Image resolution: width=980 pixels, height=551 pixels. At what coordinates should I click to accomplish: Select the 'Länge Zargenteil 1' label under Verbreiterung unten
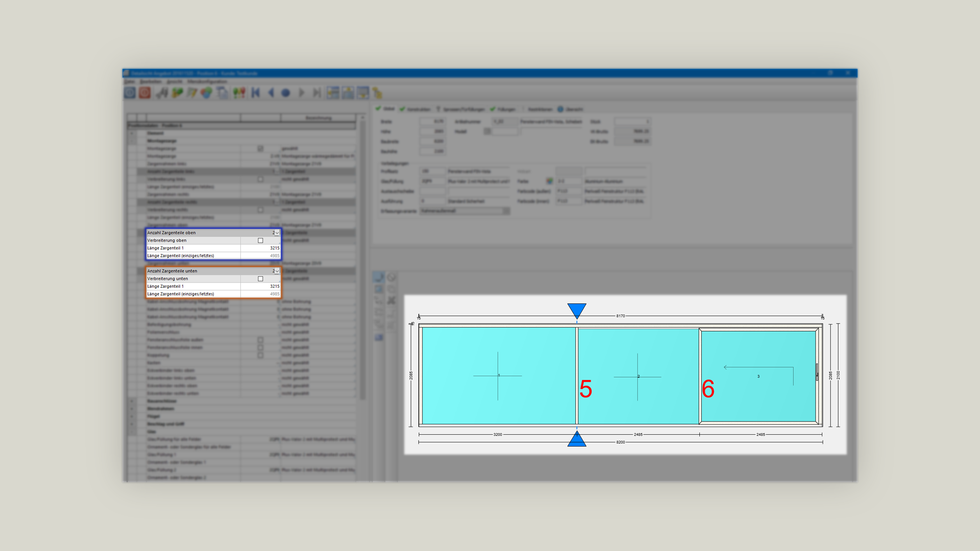pyautogui.click(x=165, y=286)
